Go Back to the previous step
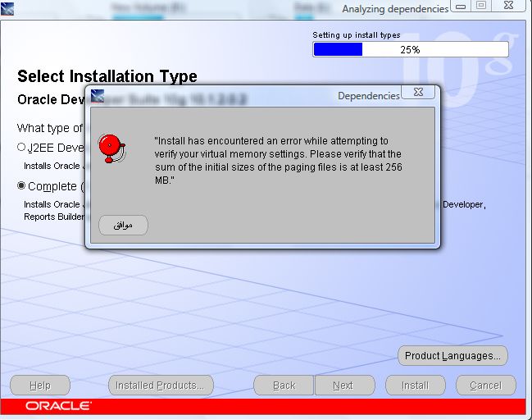This screenshot has width=532, height=420. [x=284, y=386]
